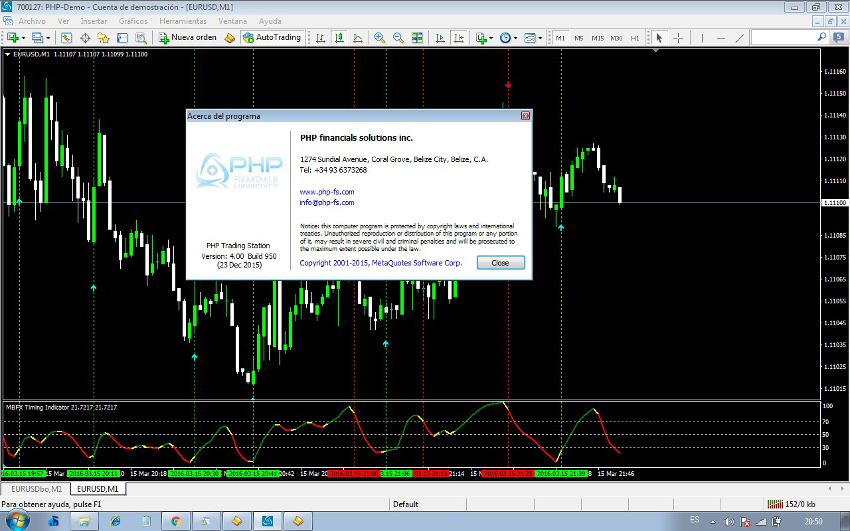Toggle the AutoTrading button
The height and width of the screenshot is (531, 850).
tap(272, 38)
